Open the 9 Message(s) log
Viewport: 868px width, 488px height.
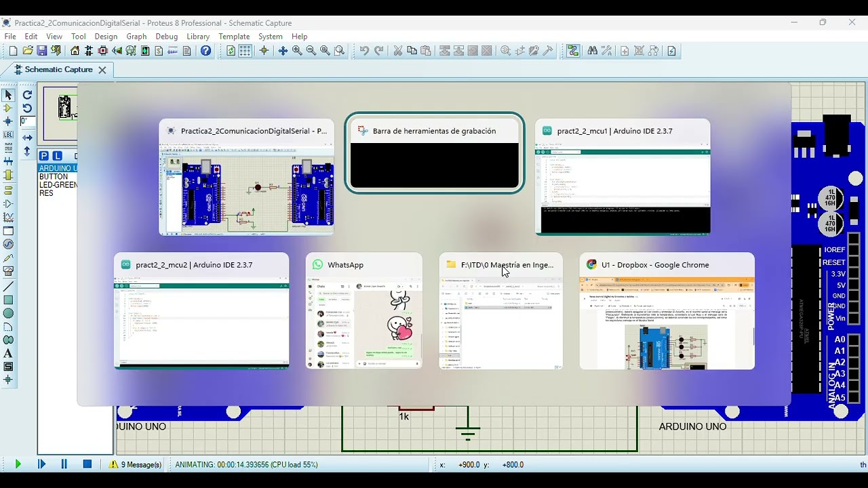point(136,465)
